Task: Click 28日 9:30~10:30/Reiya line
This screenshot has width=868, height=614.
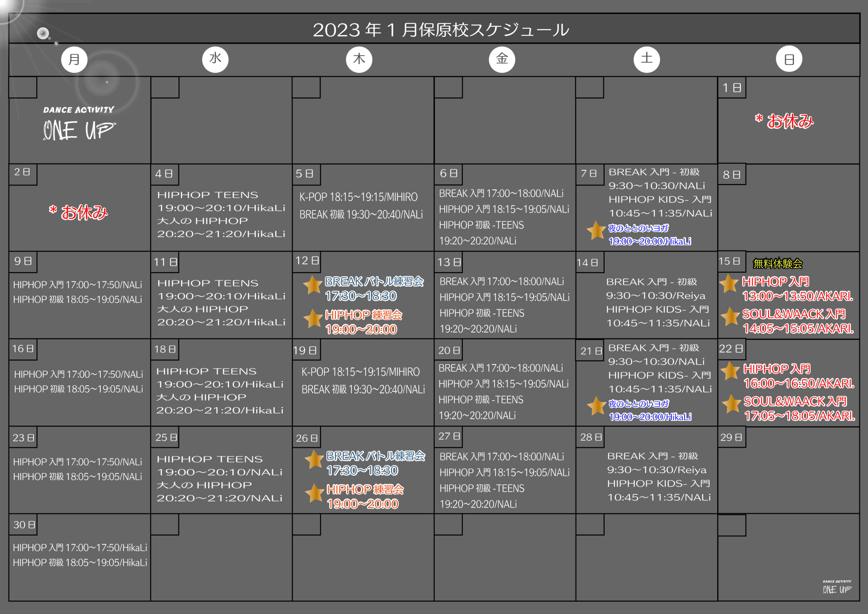Action: (x=657, y=470)
